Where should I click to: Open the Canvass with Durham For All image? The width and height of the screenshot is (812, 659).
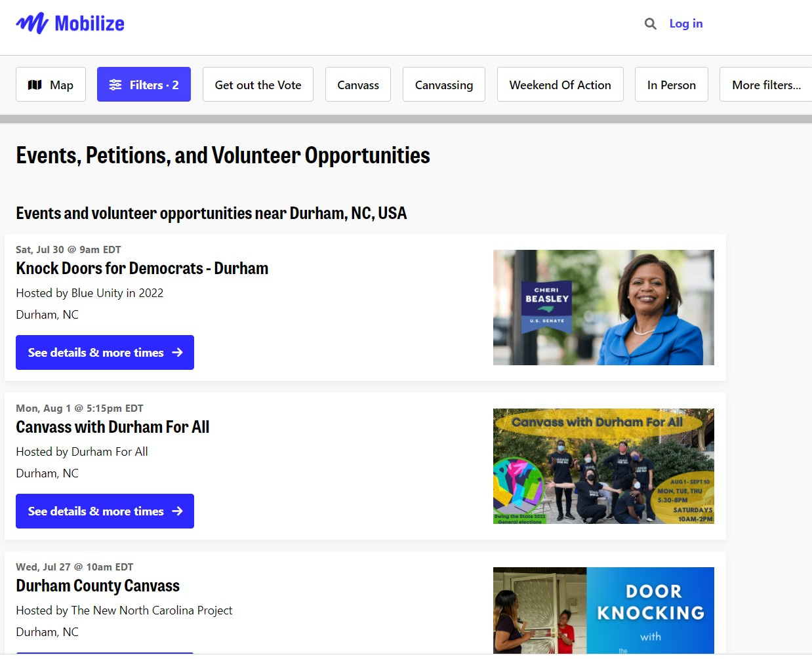(x=603, y=466)
